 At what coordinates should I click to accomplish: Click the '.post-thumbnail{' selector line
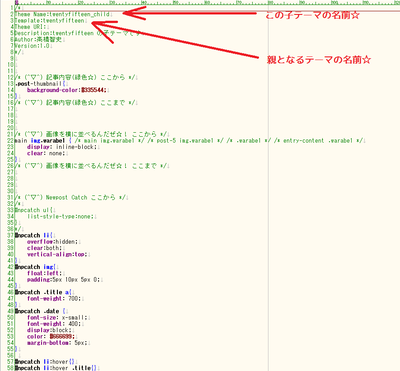point(40,84)
